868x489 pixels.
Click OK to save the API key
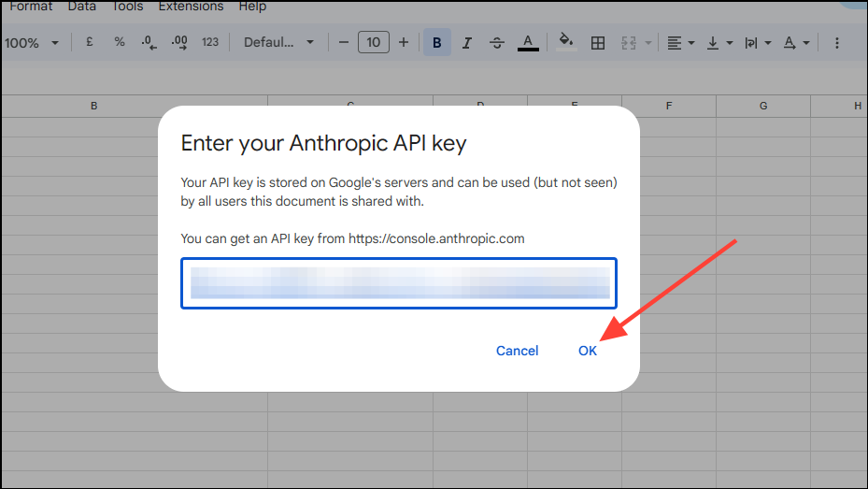pyautogui.click(x=588, y=351)
